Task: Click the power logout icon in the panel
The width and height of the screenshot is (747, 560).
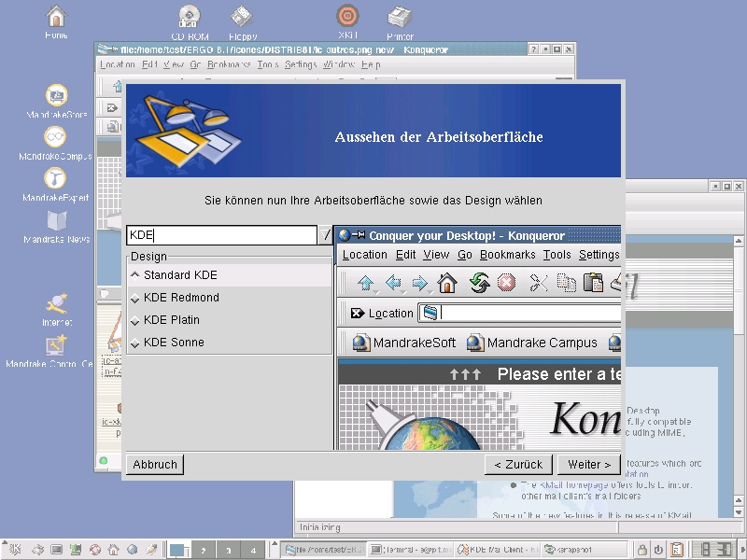Action: (658, 550)
